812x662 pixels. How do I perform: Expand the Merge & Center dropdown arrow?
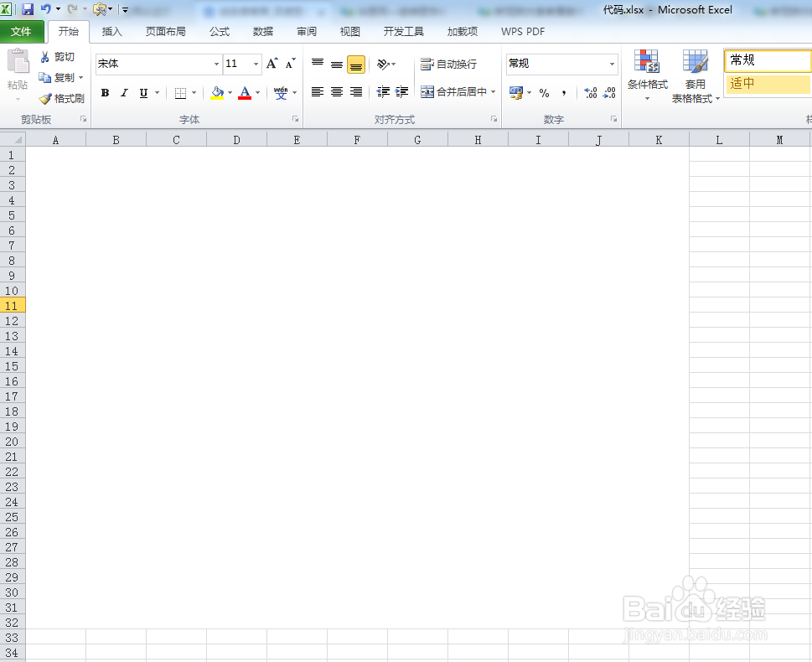pyautogui.click(x=494, y=92)
